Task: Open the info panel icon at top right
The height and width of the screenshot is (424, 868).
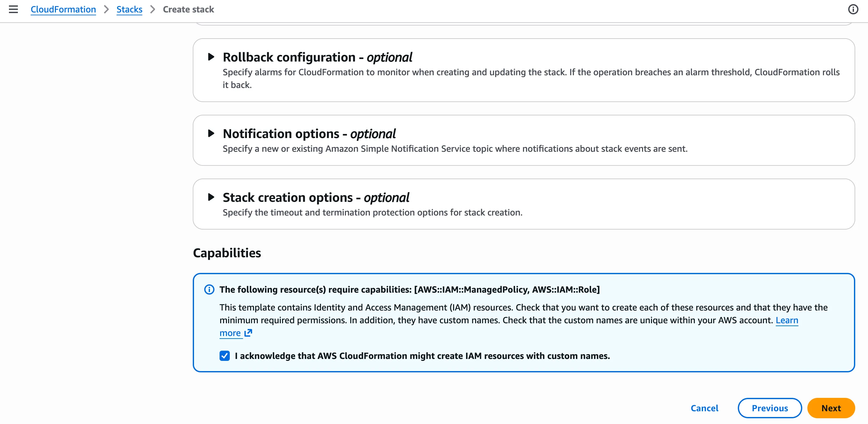Action: 853,10
